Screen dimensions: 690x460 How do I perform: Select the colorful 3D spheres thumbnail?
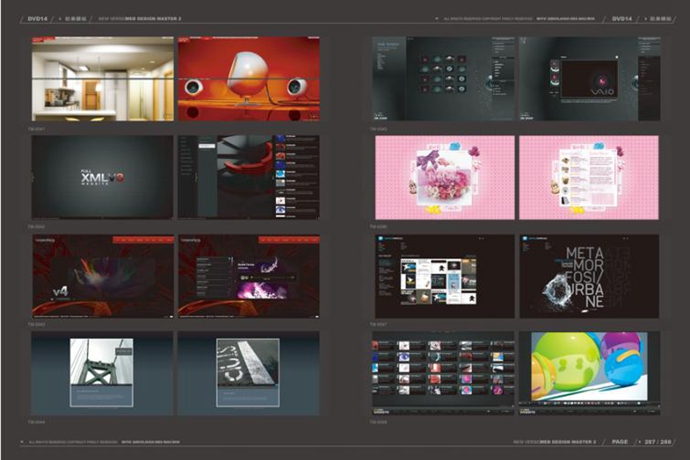coord(589,373)
